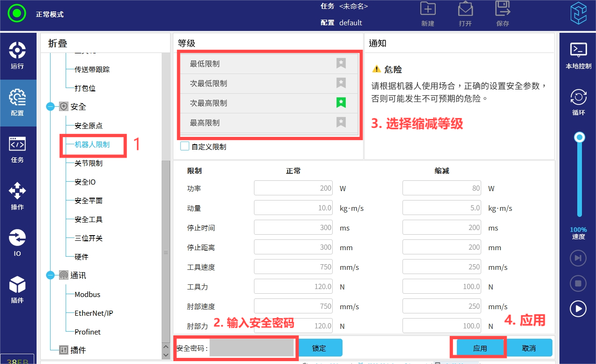Click the 锁定 lock button

pos(319,348)
